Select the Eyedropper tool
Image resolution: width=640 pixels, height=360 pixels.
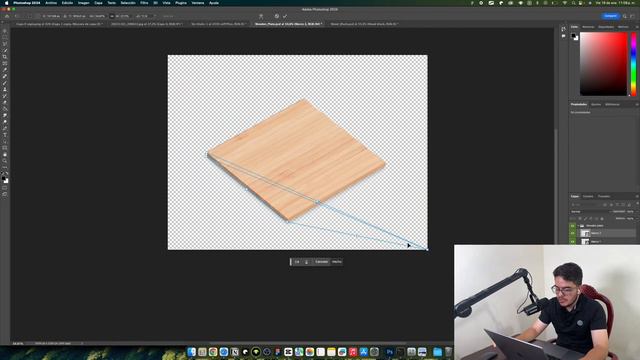5,70
